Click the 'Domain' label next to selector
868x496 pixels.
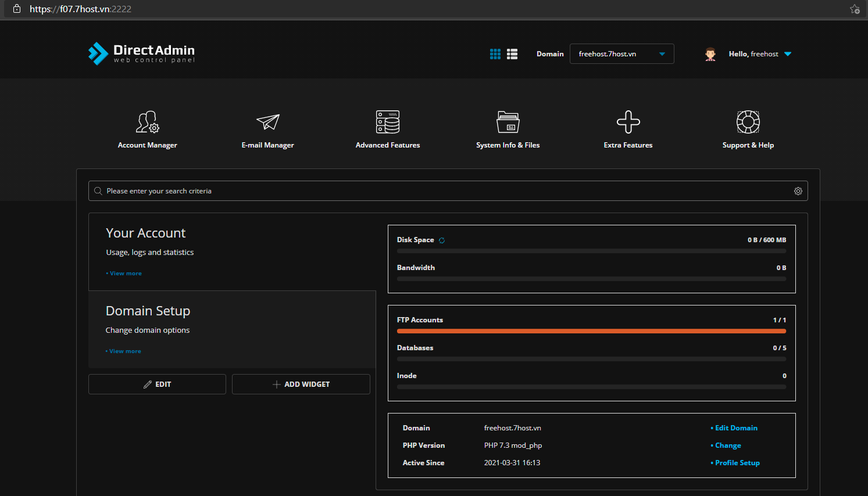[x=550, y=54]
